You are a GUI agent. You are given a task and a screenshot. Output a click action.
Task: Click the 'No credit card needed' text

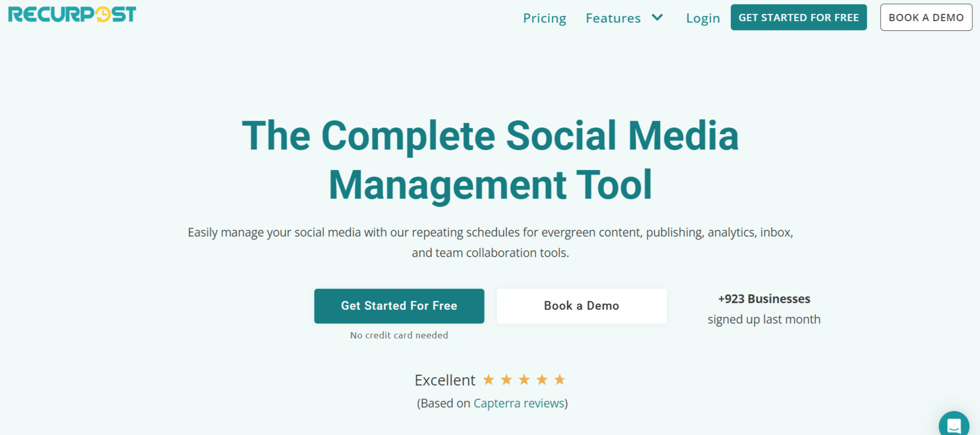[399, 335]
